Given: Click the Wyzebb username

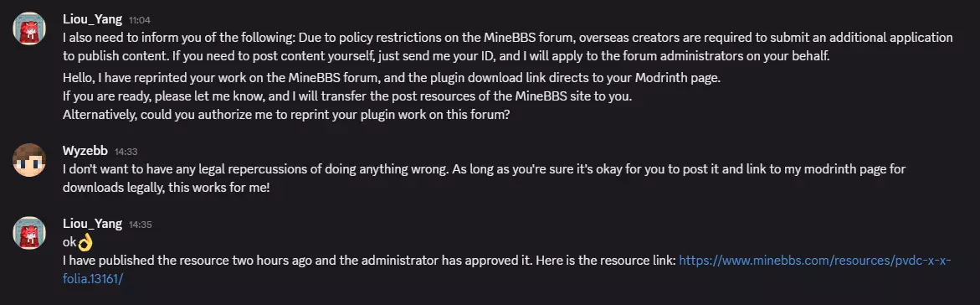Looking at the screenshot, I should click(x=85, y=151).
